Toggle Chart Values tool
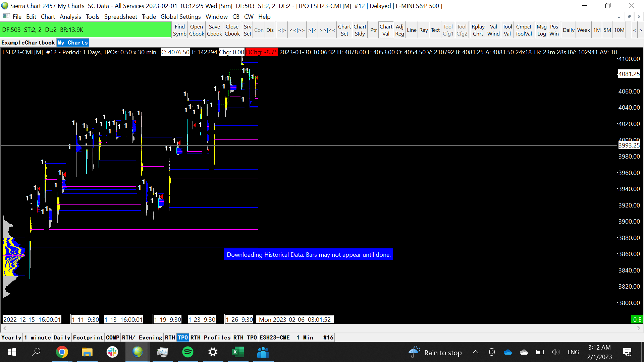This screenshot has width=644, height=362. click(386, 30)
